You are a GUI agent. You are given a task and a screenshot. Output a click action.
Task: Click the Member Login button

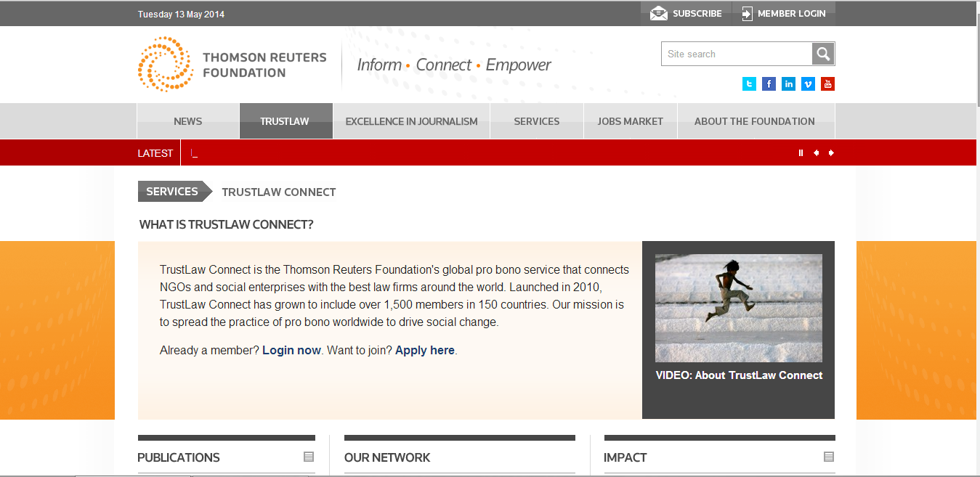(x=783, y=13)
